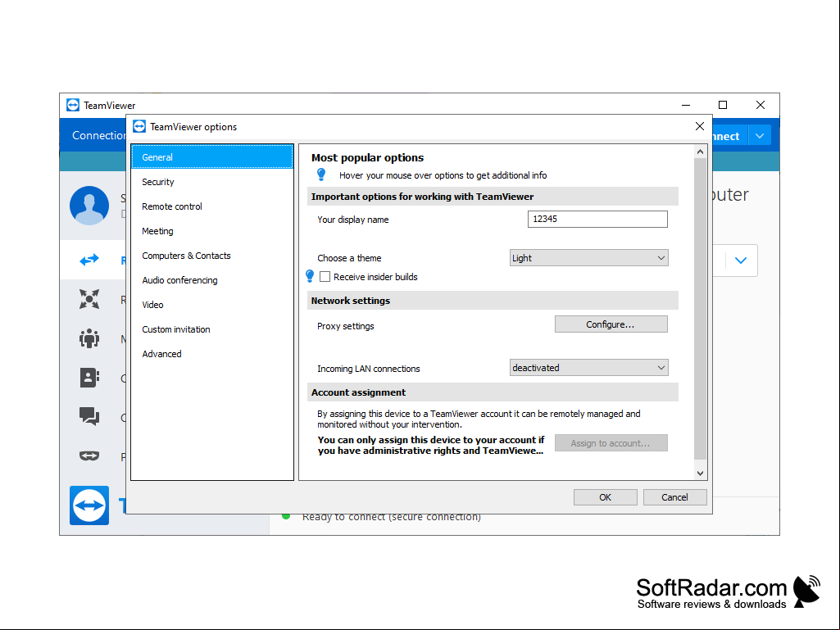The width and height of the screenshot is (840, 630).
Task: Expand the partner ID dropdown chevron in main window
Action: point(741,261)
